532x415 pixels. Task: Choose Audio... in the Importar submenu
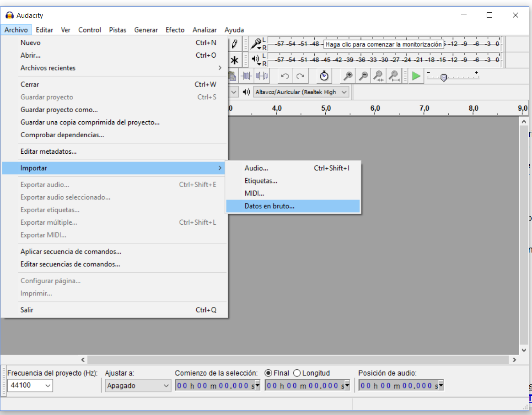click(293, 168)
